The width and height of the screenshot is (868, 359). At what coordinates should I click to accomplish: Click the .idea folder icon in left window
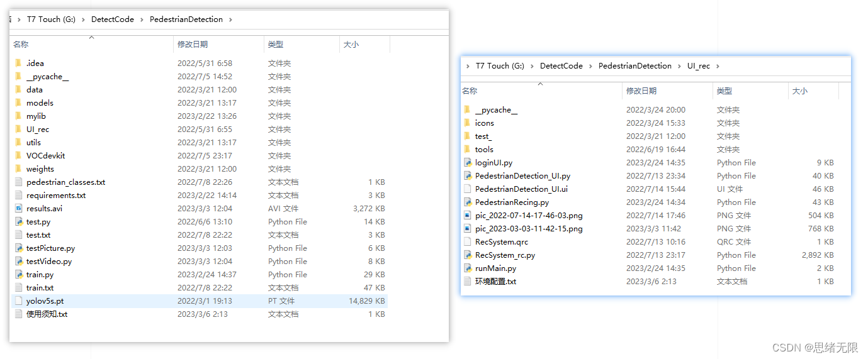(x=18, y=63)
